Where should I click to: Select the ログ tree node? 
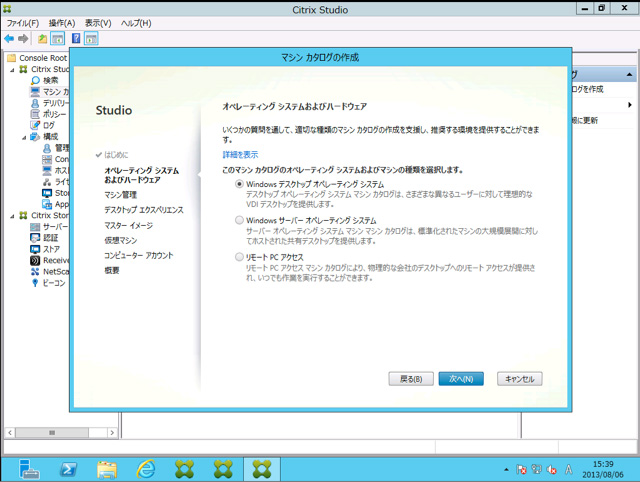pyautogui.click(x=42, y=125)
